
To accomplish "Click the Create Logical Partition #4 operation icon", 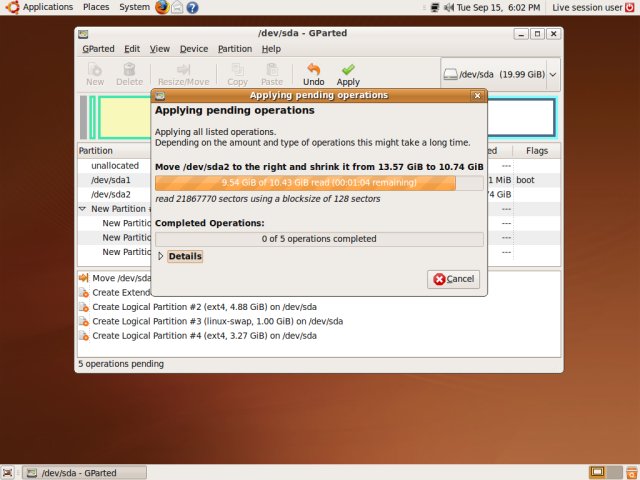I will pyautogui.click(x=83, y=336).
